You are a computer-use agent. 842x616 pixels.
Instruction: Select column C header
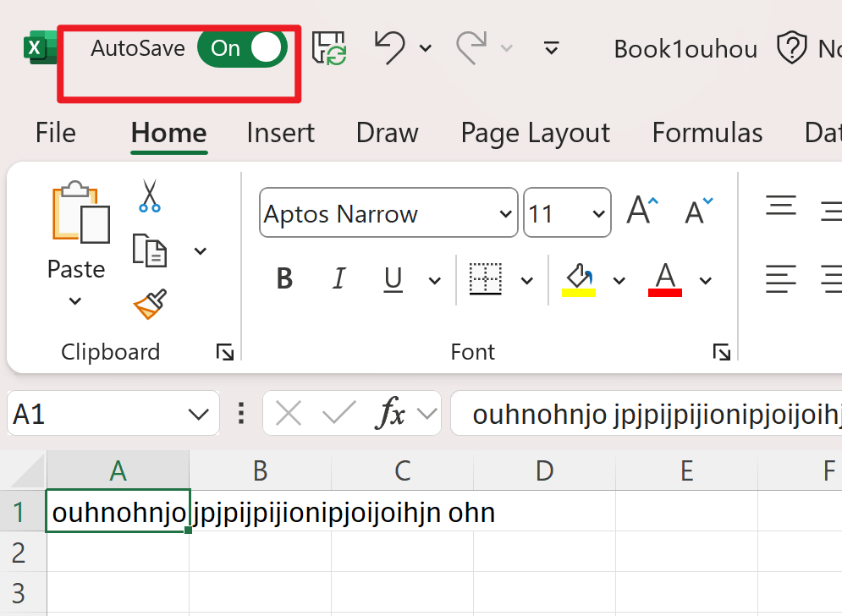tap(403, 470)
